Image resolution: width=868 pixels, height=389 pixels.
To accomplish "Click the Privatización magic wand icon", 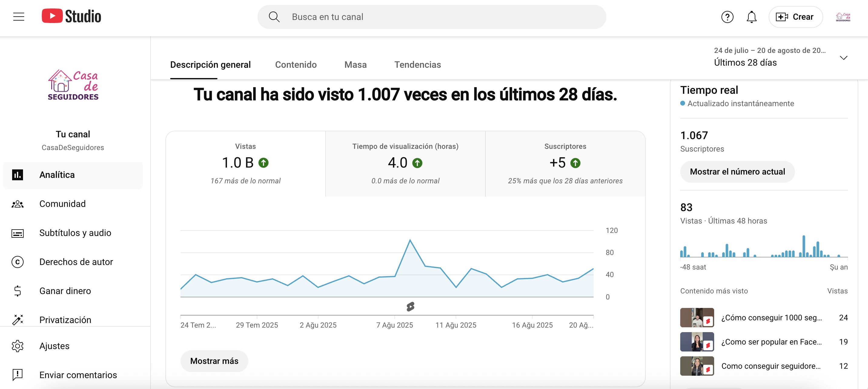I will [x=18, y=320].
